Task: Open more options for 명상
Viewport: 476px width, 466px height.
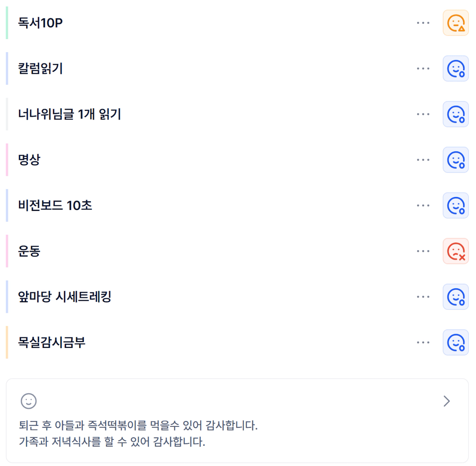Action: pos(423,160)
